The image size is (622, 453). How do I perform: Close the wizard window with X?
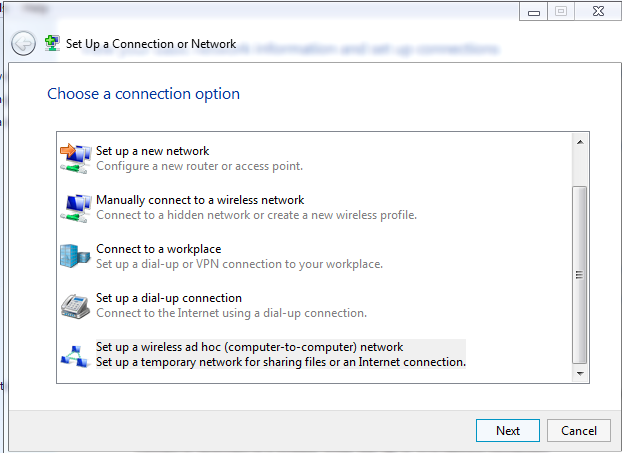point(598,11)
